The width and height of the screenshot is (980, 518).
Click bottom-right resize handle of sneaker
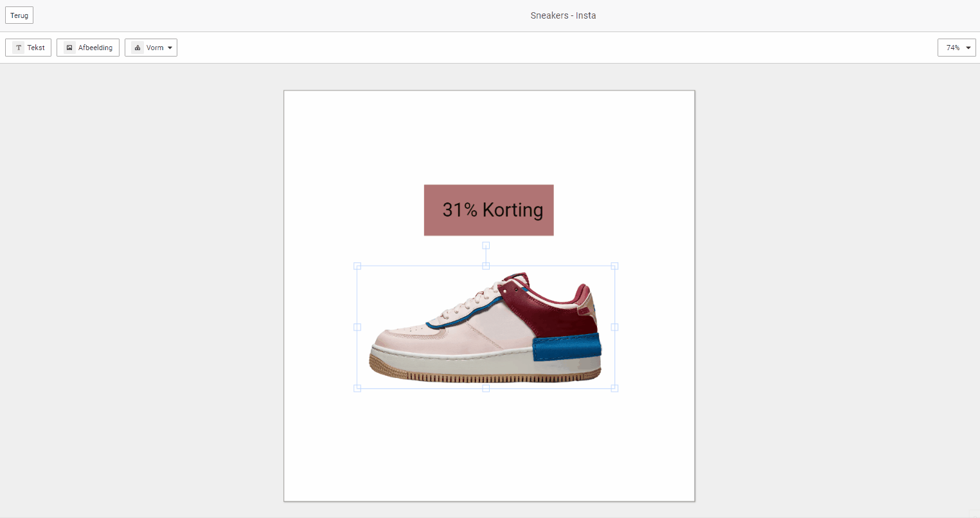point(614,388)
